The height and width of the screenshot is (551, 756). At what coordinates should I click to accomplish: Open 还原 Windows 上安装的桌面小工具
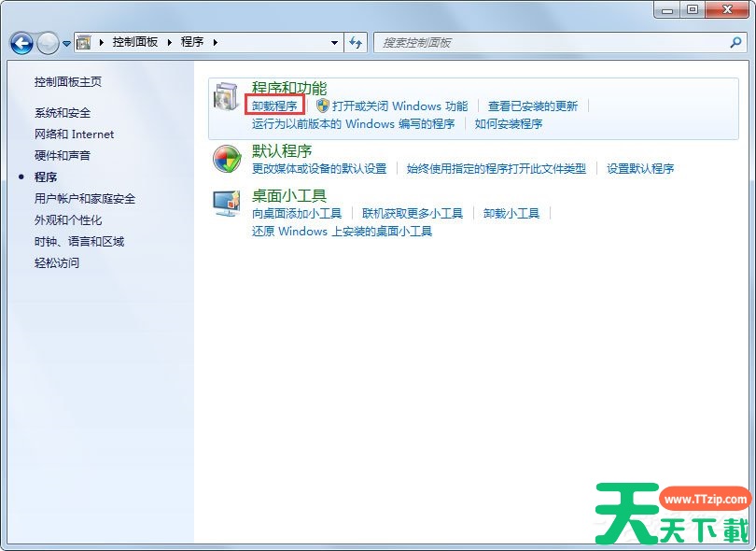(342, 231)
